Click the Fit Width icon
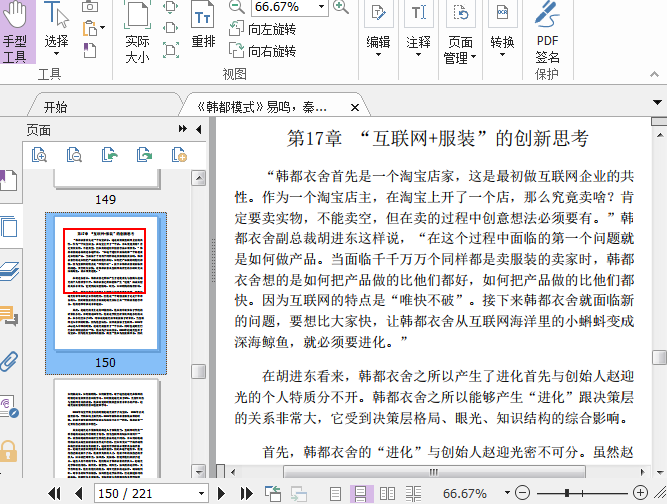The height and width of the screenshot is (504, 667). pos(171,28)
